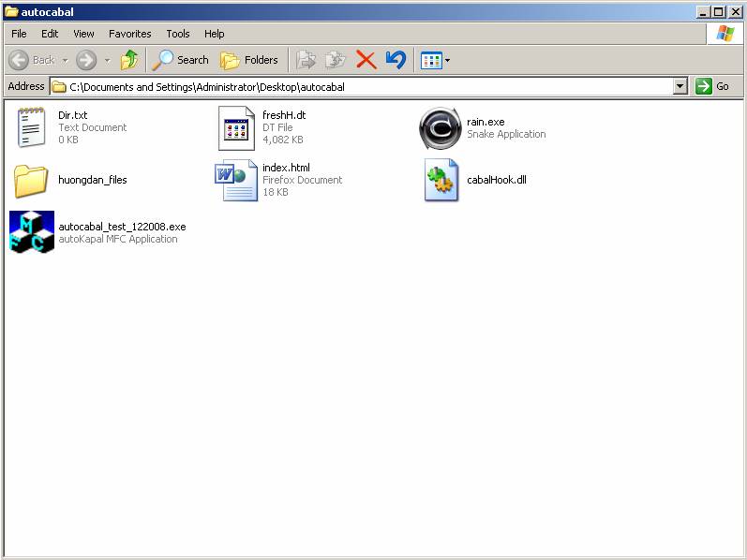Click the Move To toolbar icon
Image resolution: width=747 pixels, height=560 pixels.
pos(306,60)
